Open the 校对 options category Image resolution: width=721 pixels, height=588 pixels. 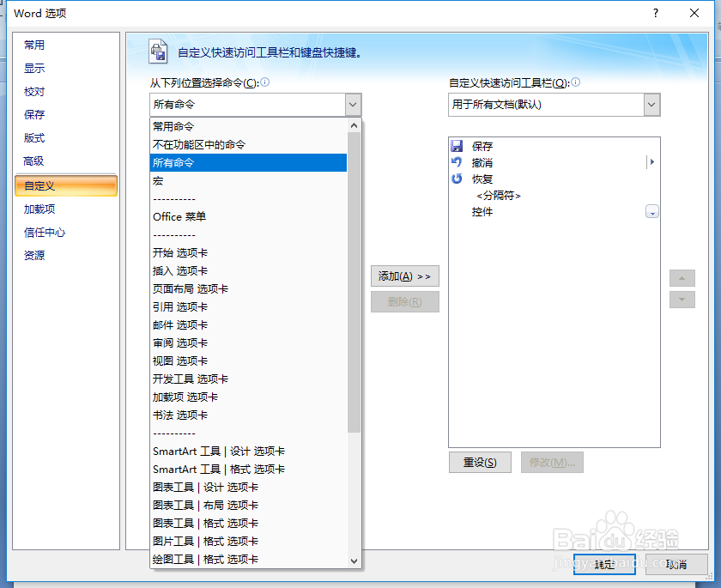66,92
